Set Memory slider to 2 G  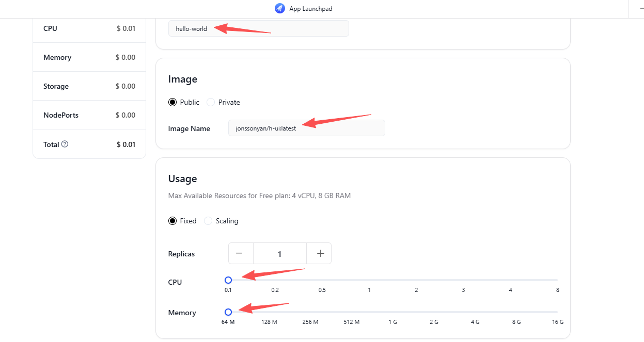(x=434, y=312)
